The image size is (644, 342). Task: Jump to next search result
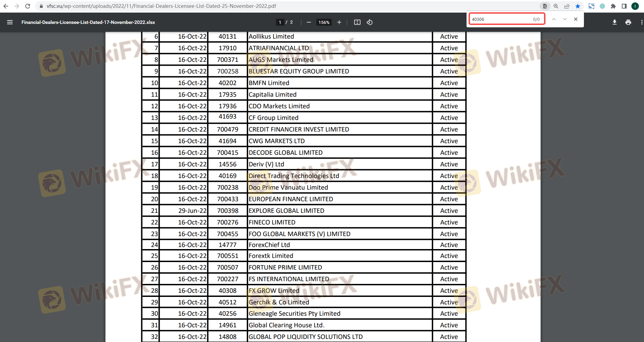click(565, 19)
